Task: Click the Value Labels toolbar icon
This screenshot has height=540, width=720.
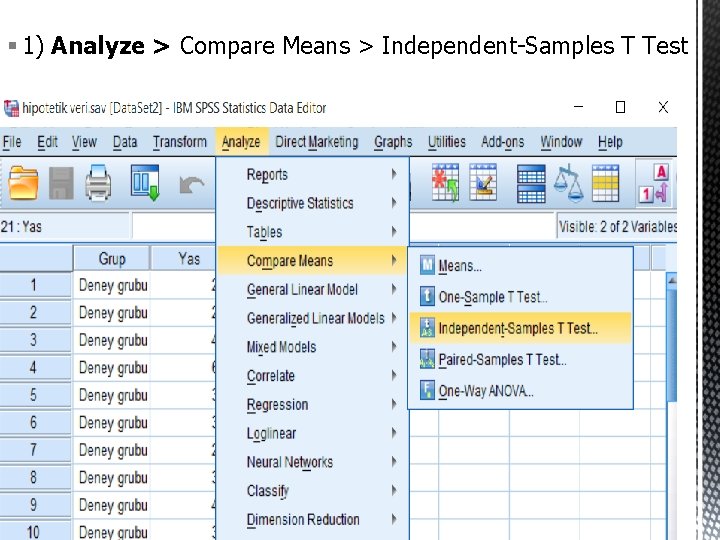Action: pyautogui.click(x=654, y=184)
